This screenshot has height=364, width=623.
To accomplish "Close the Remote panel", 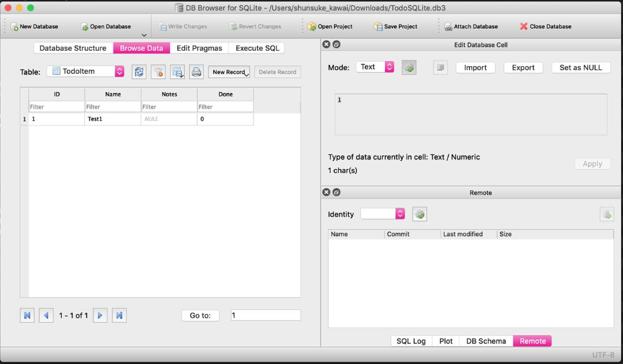I will pos(326,192).
